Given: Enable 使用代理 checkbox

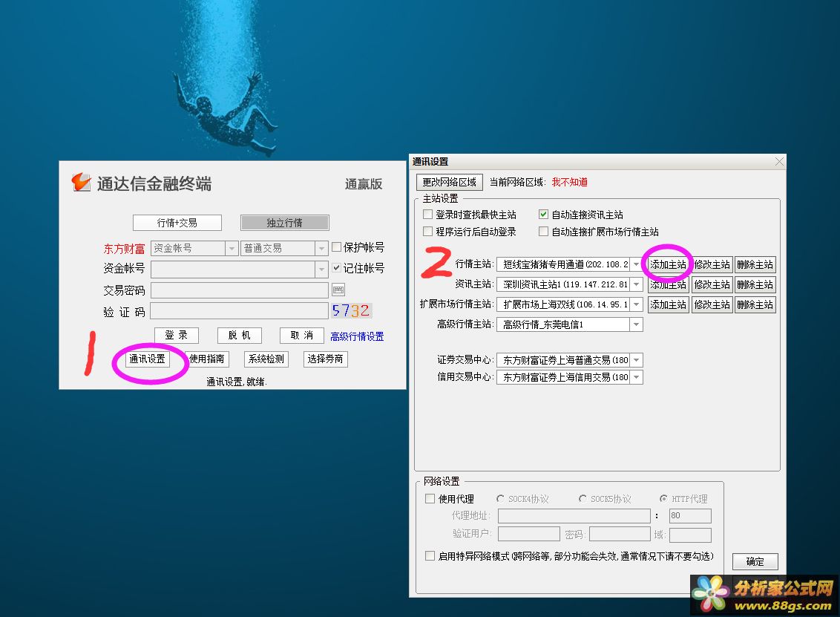Looking at the screenshot, I should 430,498.
